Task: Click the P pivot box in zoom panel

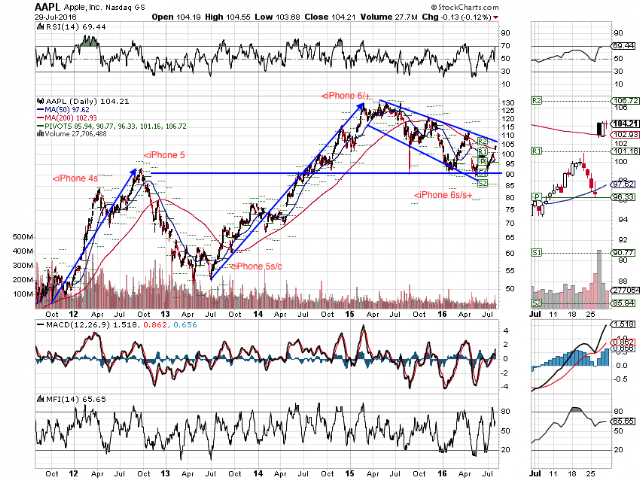Action: [536, 197]
